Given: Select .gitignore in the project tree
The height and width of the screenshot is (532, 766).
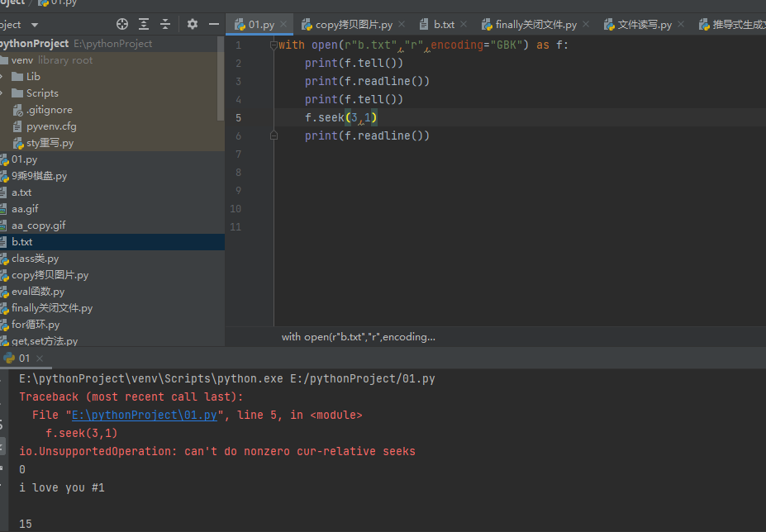Looking at the screenshot, I should point(108,110).
